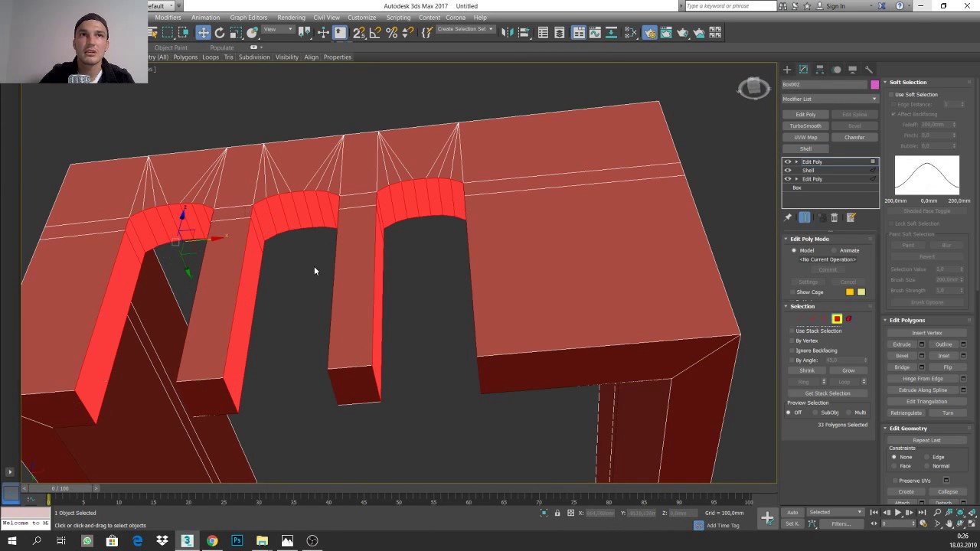
Task: Toggle Show End Result icon
Action: tap(805, 217)
